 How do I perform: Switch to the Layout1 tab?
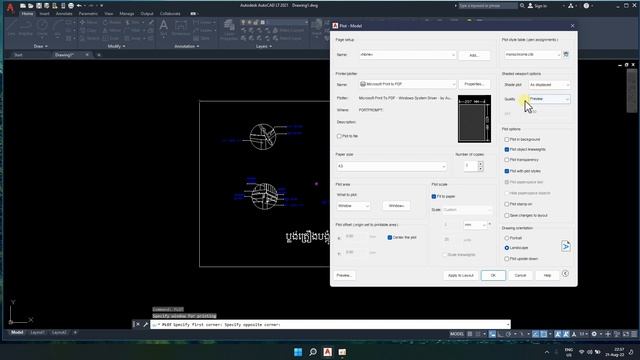pos(37,333)
